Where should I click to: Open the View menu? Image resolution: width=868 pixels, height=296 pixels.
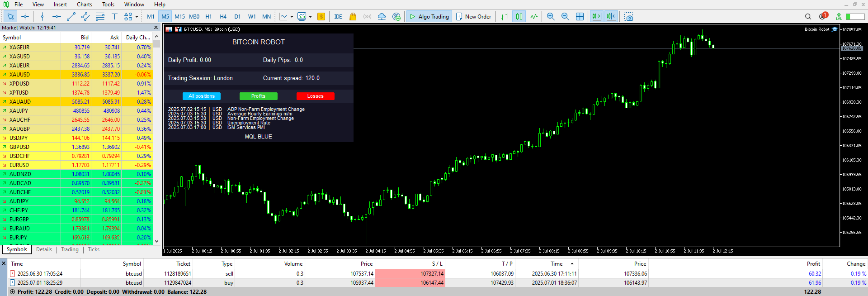point(38,5)
